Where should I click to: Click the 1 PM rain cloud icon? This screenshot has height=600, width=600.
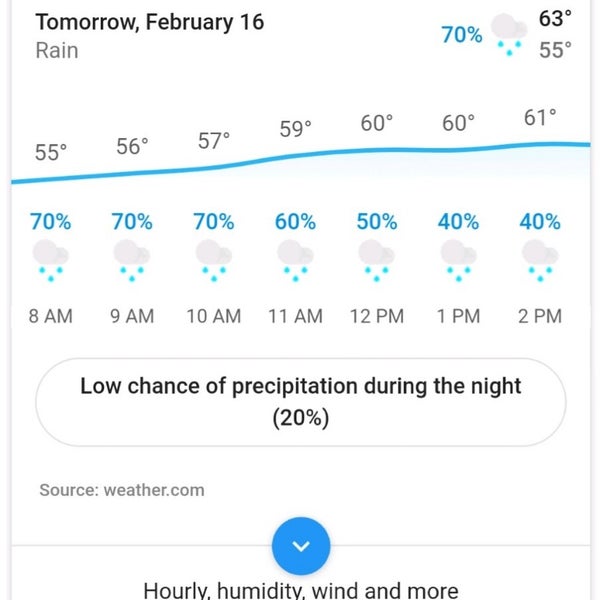(458, 257)
